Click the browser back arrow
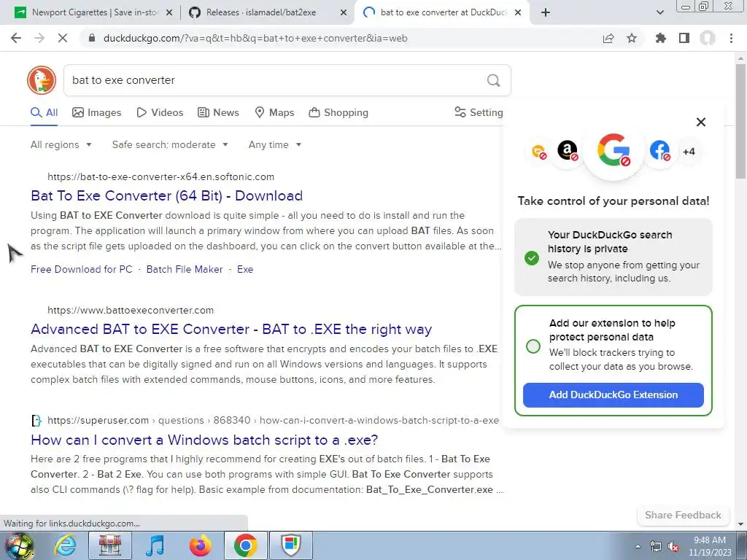This screenshot has height=560, width=747. coord(16,38)
